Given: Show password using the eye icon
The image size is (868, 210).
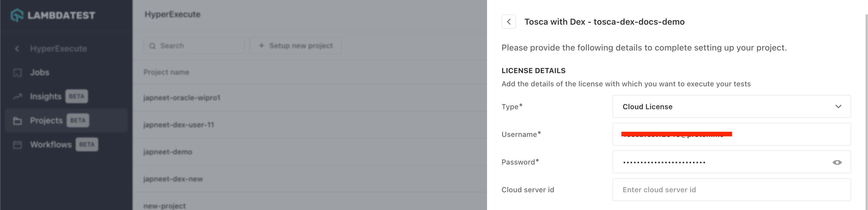Looking at the screenshot, I should tap(837, 162).
